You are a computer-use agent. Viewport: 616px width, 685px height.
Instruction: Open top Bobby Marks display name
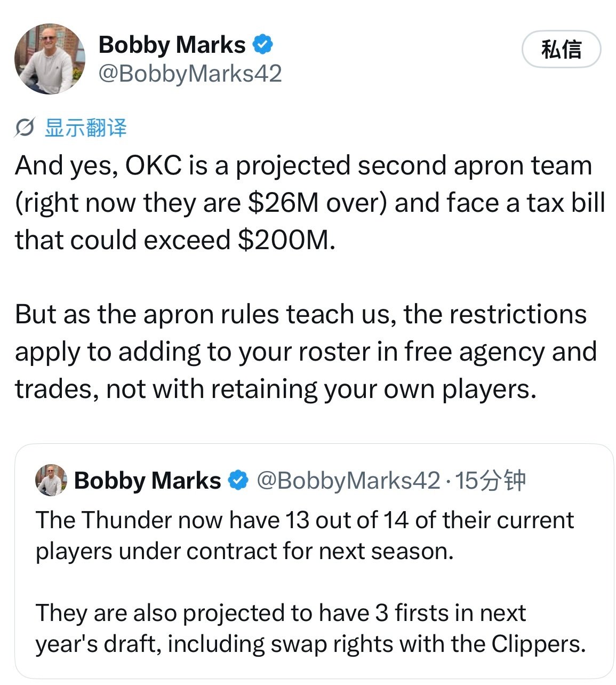[172, 45]
